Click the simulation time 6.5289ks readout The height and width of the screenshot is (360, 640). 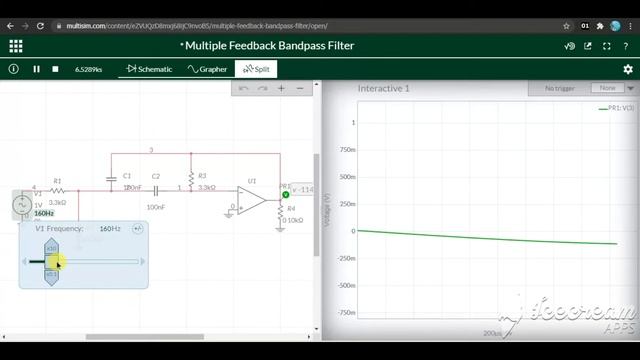[x=89, y=69]
